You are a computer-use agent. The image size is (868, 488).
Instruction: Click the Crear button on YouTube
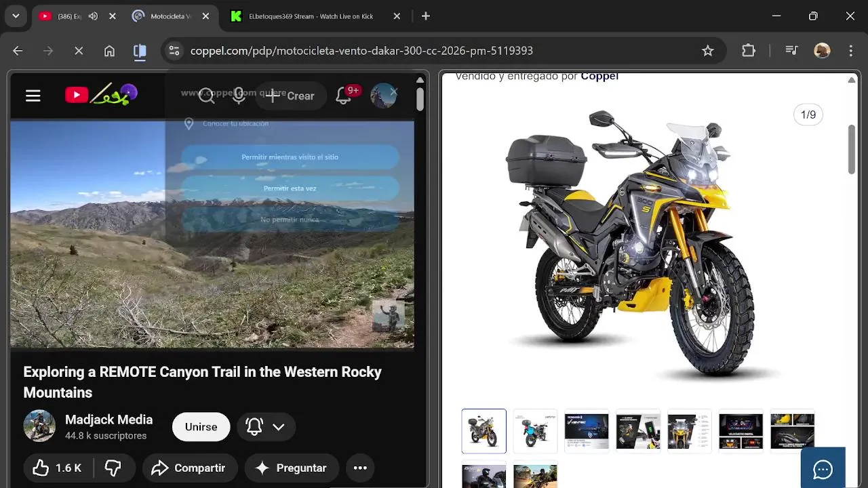click(290, 96)
